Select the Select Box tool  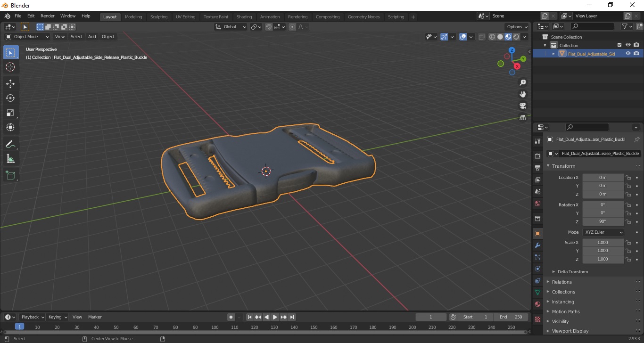pyautogui.click(x=10, y=53)
